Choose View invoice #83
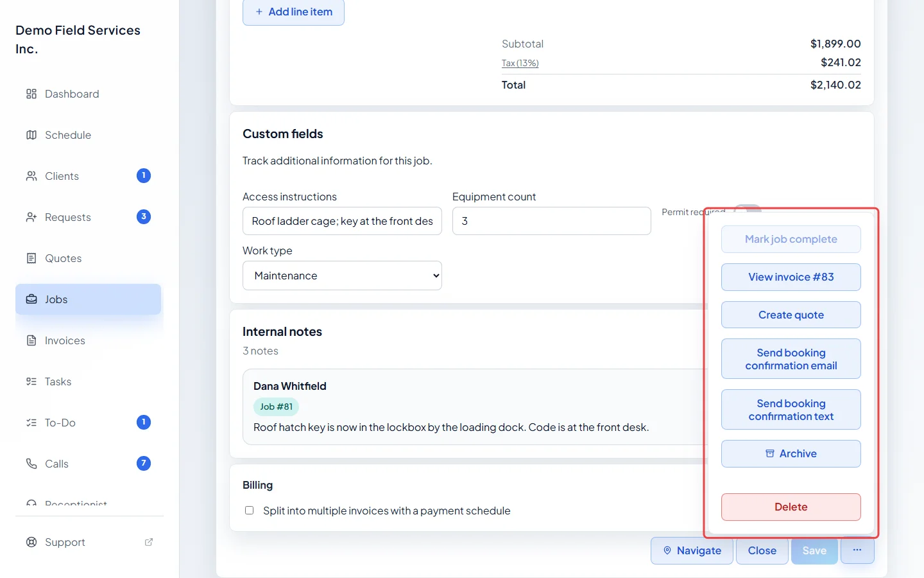 coord(791,277)
